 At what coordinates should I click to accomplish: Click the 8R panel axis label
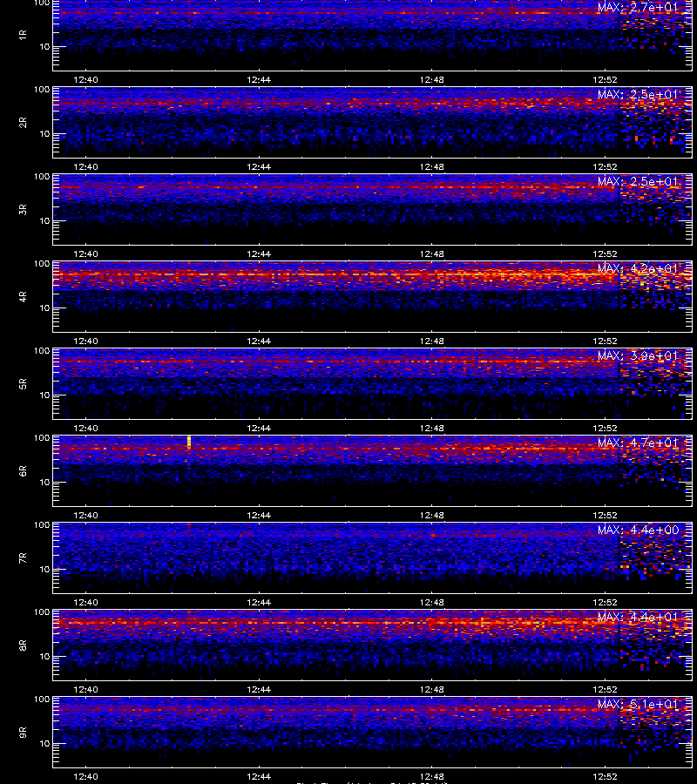tap(23, 645)
